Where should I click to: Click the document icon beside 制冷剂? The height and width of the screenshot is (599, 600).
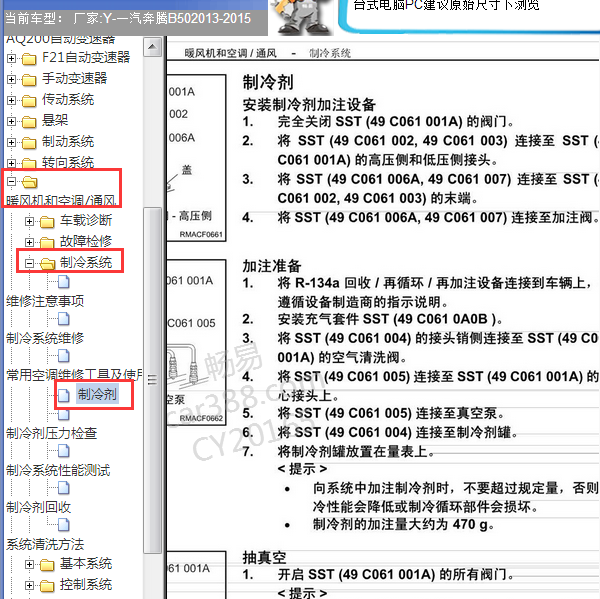point(64,395)
